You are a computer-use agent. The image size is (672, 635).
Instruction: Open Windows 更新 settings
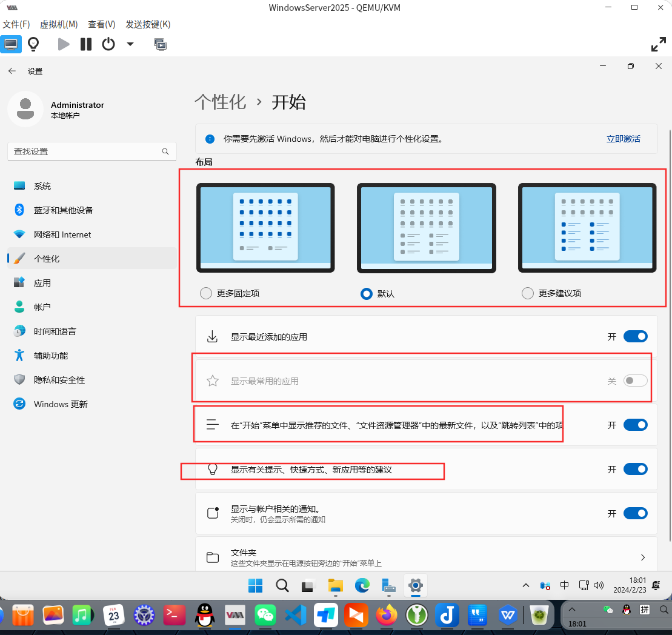pyautogui.click(x=91, y=404)
